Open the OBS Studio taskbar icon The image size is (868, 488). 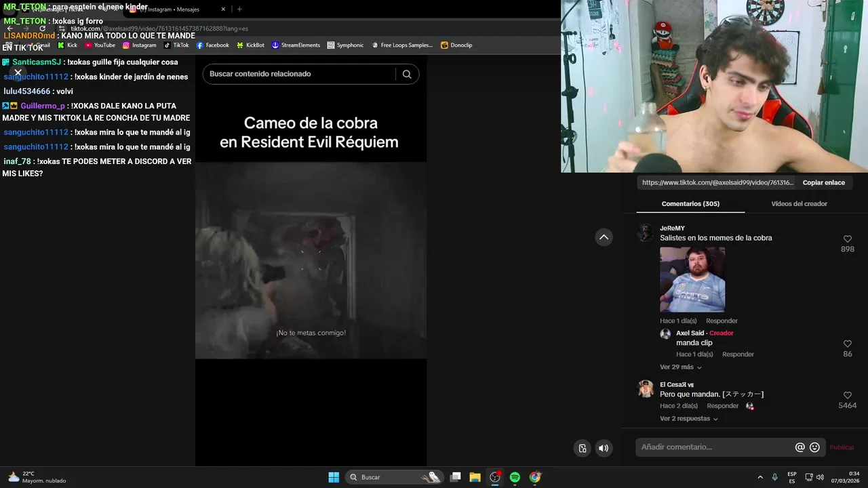point(495,477)
